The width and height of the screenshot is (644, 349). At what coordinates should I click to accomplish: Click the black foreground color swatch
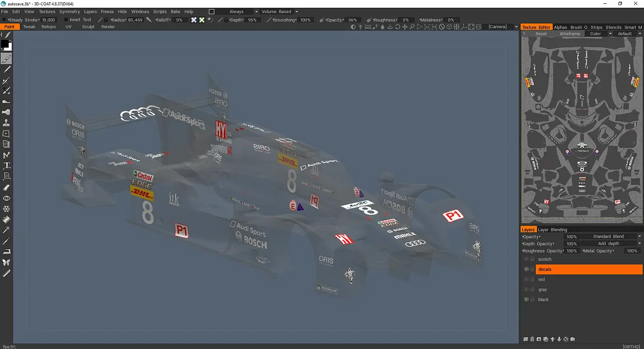tap(5, 44)
